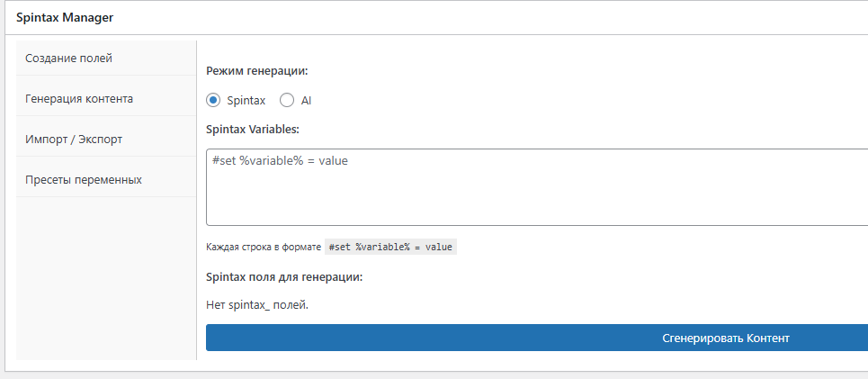Screen dimensions: 868x379
Task: Click the Режим генерации label
Action: point(257,71)
